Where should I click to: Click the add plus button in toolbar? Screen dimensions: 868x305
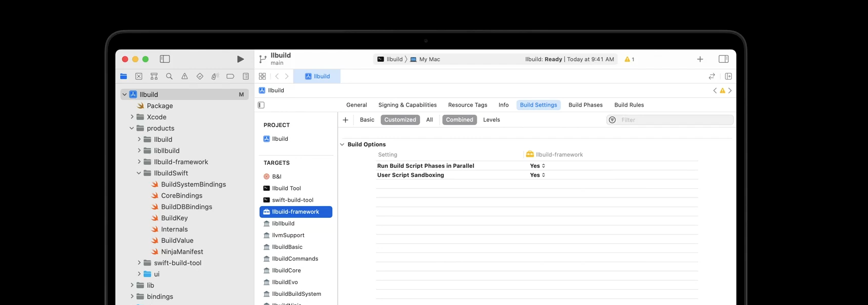point(700,59)
